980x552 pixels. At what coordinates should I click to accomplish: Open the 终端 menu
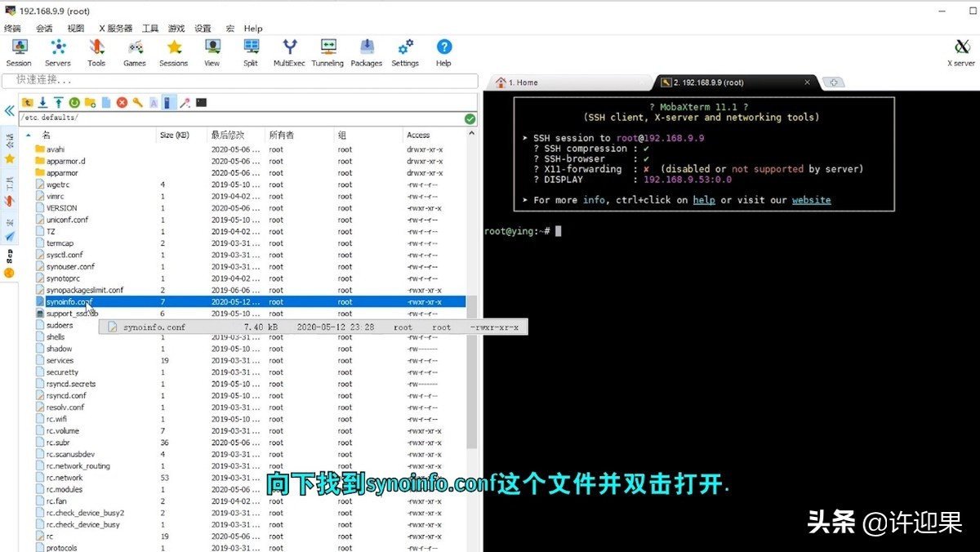tap(12, 29)
